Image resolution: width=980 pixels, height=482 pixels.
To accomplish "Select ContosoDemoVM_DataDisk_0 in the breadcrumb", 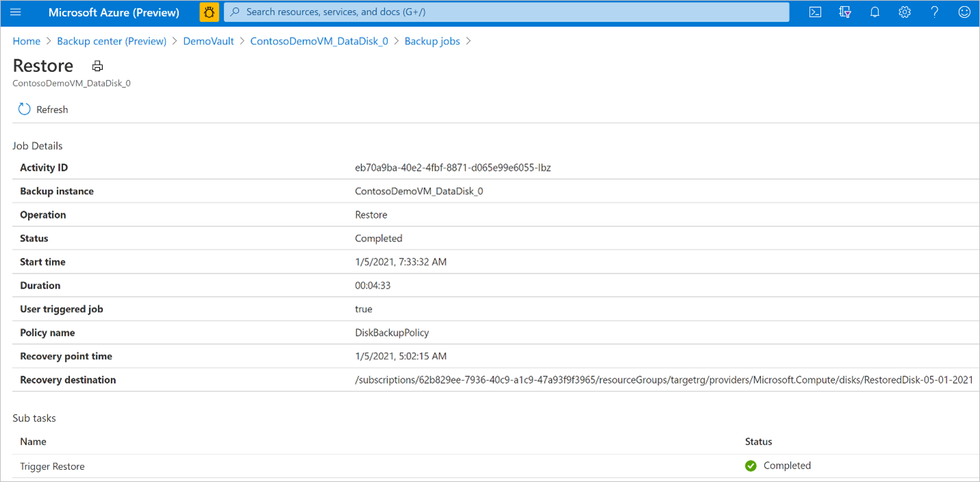I will point(319,41).
